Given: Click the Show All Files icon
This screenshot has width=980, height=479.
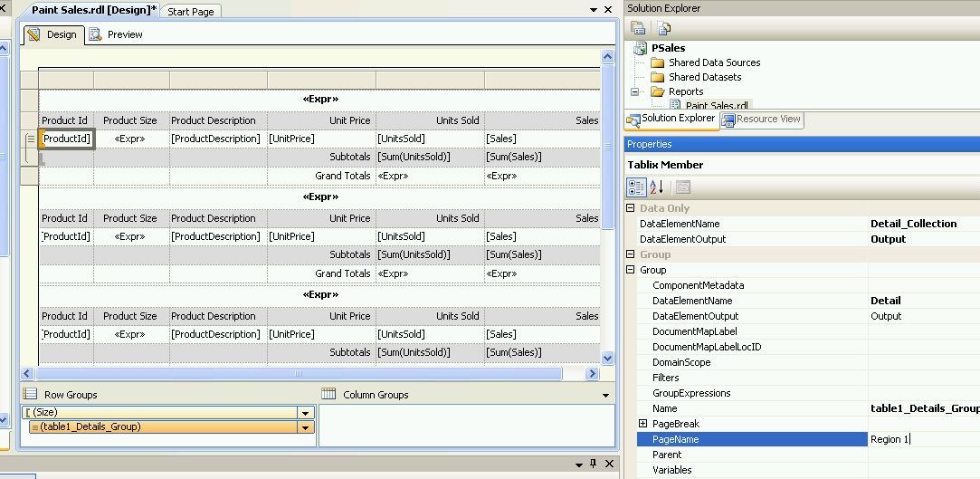Looking at the screenshot, I should tap(663, 28).
